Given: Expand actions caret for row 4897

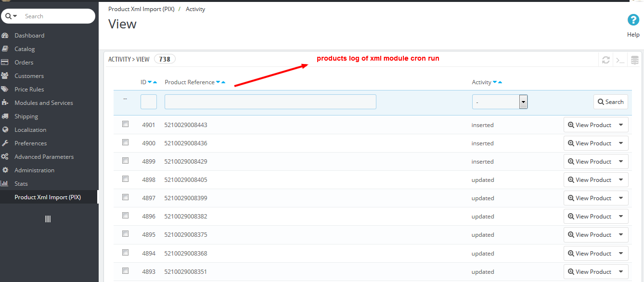Looking at the screenshot, I should coord(621,198).
